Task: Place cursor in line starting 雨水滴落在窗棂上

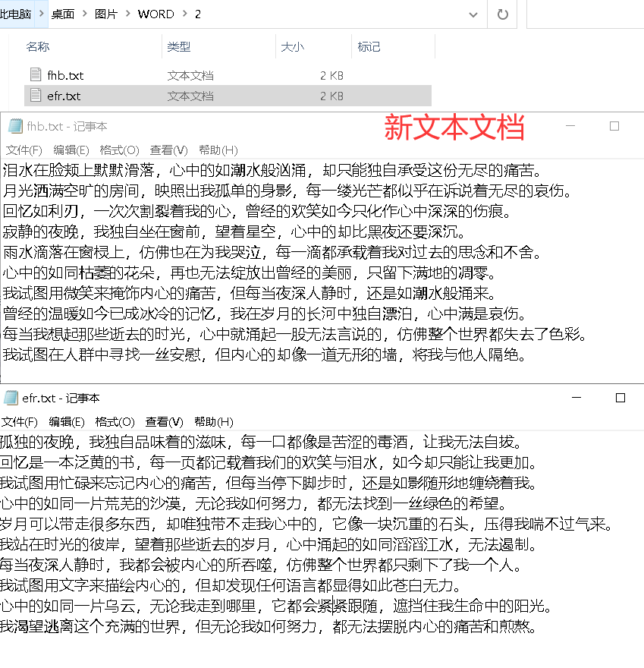Action: coord(272,252)
